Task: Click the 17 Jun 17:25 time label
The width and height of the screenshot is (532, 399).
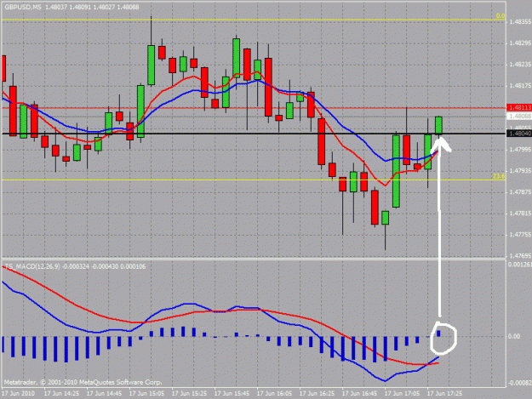Action: [x=444, y=394]
